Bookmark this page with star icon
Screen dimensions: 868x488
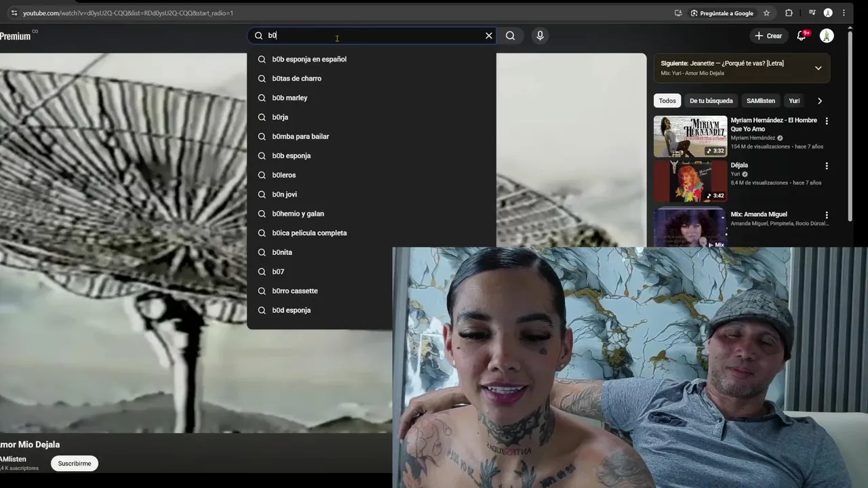pos(766,13)
